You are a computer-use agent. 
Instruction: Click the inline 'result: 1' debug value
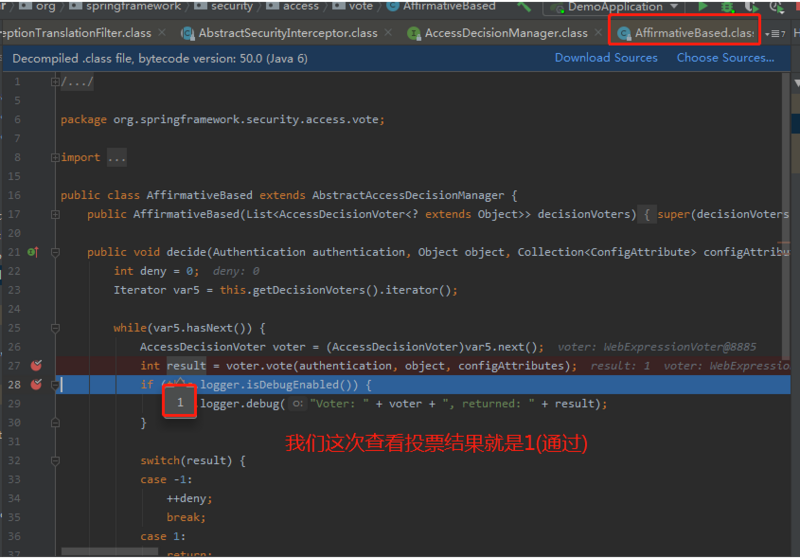(x=620, y=366)
